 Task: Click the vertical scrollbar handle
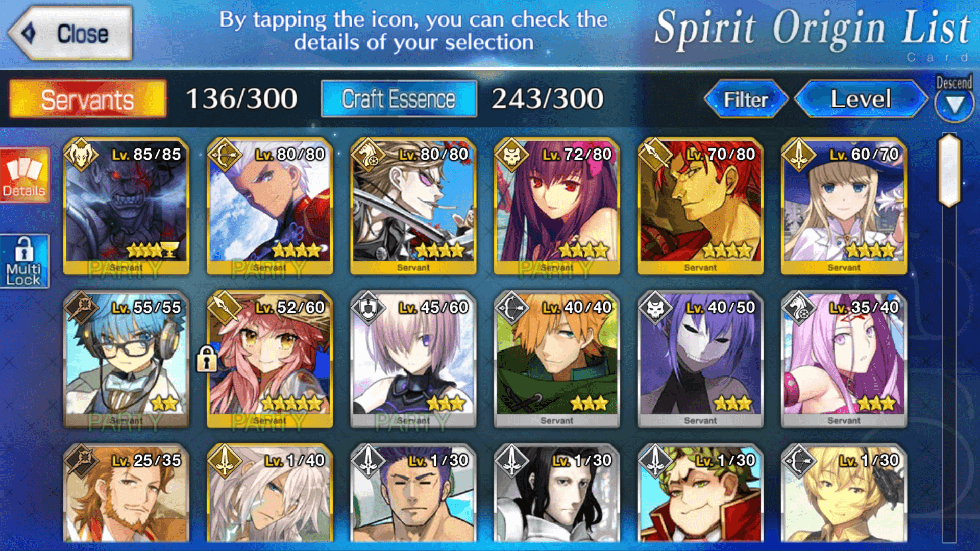coord(949,170)
